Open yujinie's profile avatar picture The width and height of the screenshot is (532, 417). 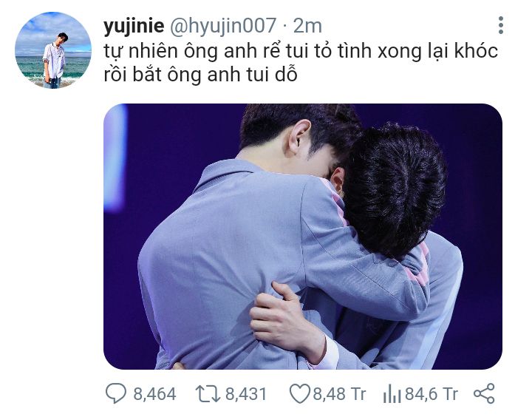[53, 50]
